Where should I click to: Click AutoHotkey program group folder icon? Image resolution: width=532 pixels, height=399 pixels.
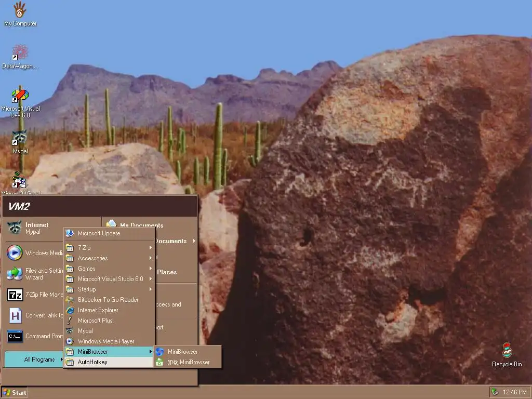70,362
